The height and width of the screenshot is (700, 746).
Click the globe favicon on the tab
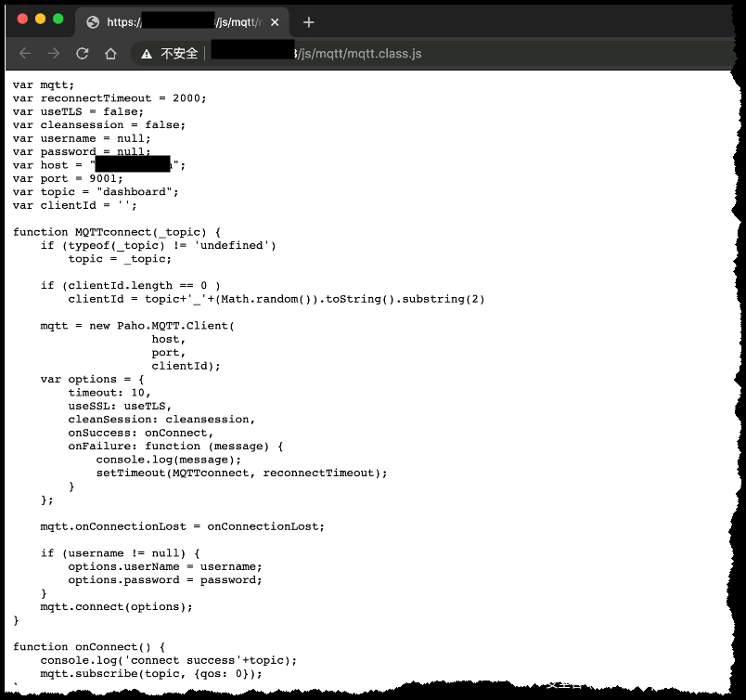(93, 21)
